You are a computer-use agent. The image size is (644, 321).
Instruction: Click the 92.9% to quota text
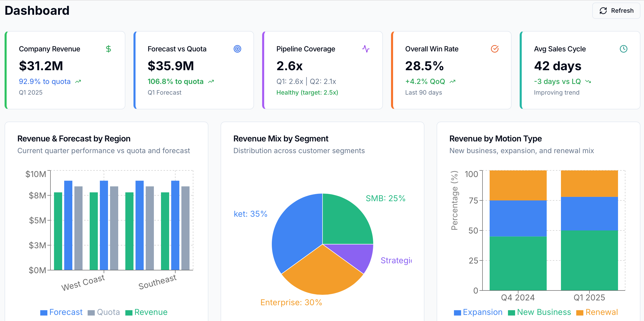45,81
